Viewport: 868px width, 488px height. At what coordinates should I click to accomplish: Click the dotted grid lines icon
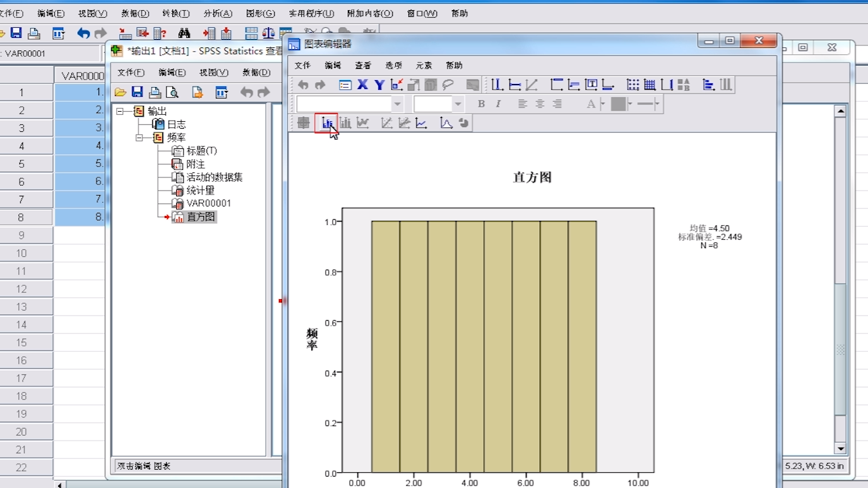[633, 85]
